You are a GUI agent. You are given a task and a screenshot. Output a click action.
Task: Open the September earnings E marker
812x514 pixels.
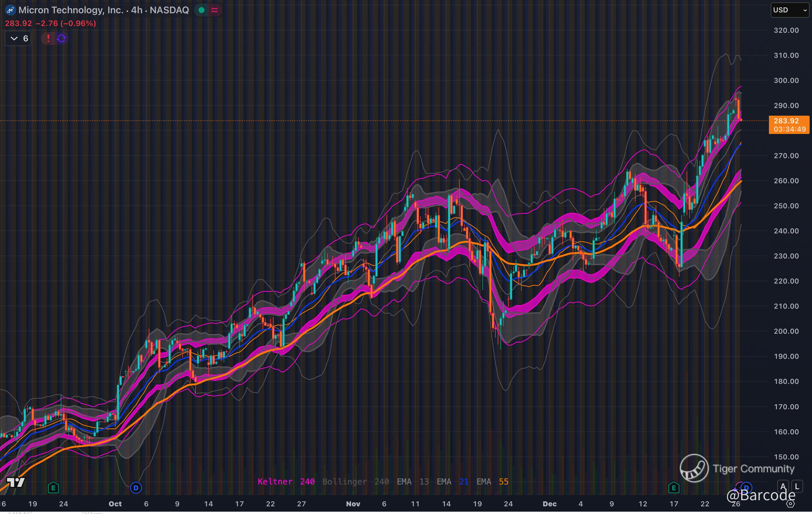tap(53, 487)
